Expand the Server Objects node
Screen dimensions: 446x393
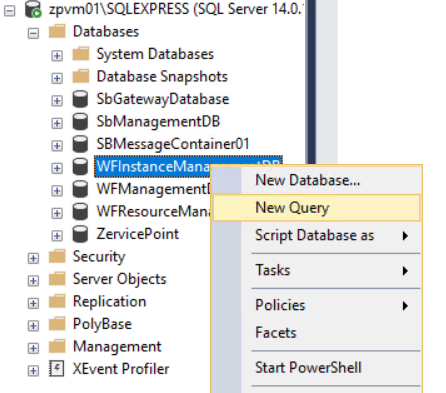pyautogui.click(x=33, y=281)
